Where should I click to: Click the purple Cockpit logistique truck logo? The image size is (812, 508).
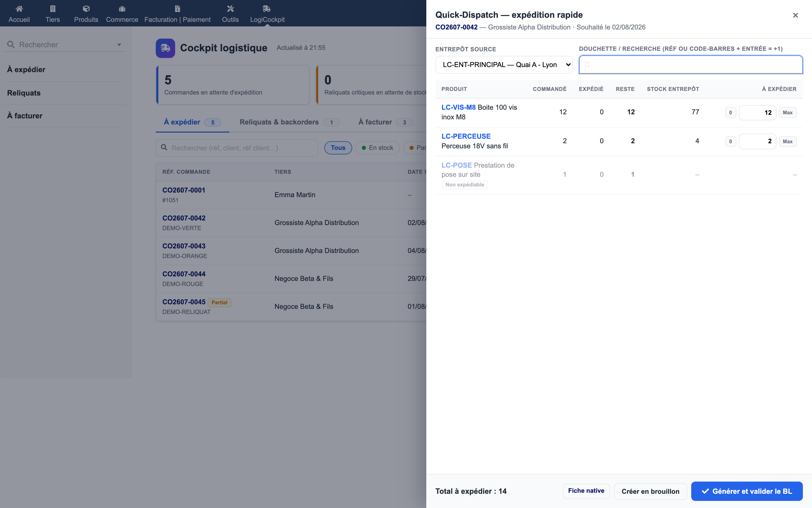pyautogui.click(x=165, y=48)
